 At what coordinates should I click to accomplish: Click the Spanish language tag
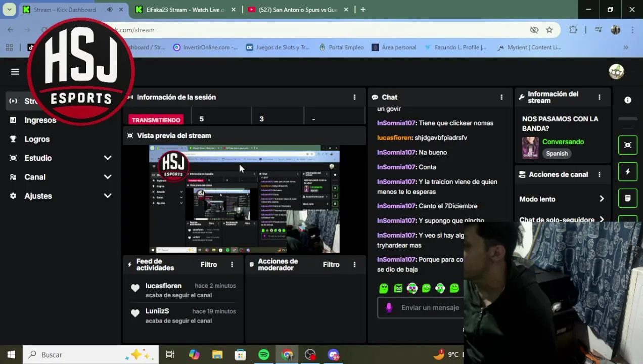(557, 153)
